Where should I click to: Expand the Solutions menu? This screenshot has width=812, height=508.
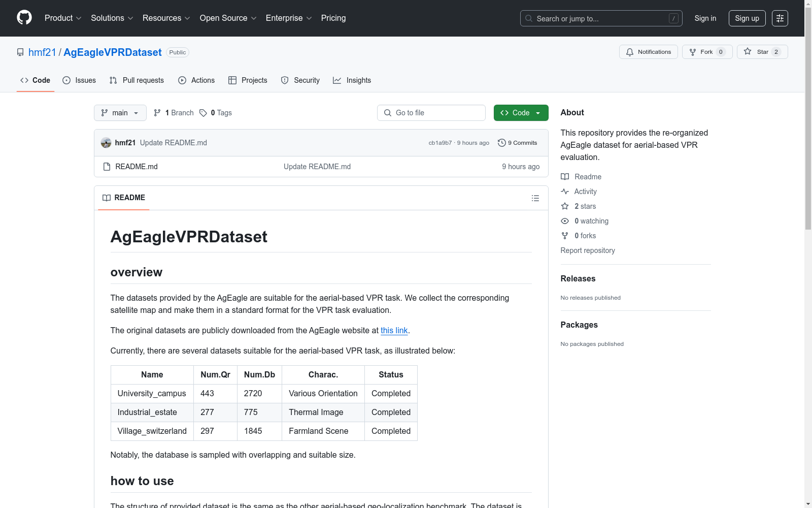point(112,18)
